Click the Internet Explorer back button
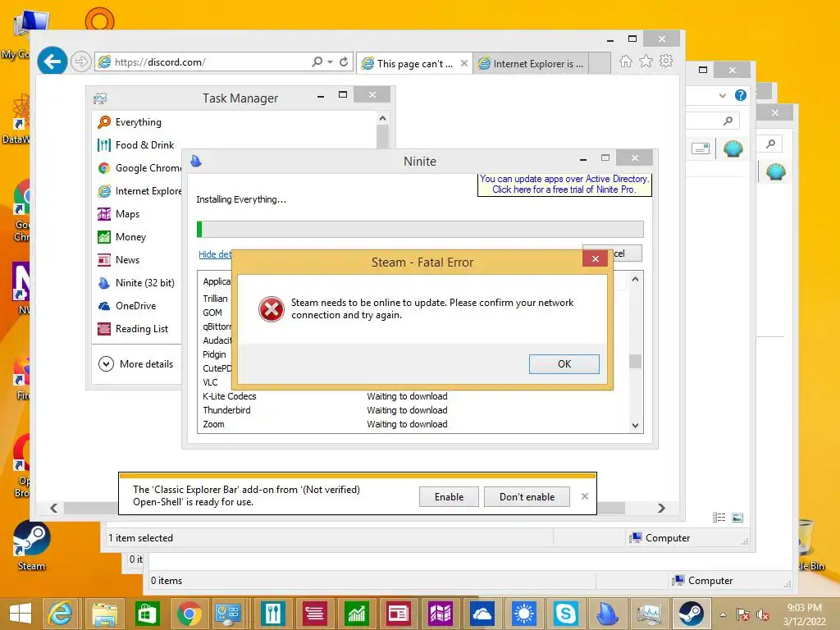Image resolution: width=840 pixels, height=630 pixels. tap(52, 62)
